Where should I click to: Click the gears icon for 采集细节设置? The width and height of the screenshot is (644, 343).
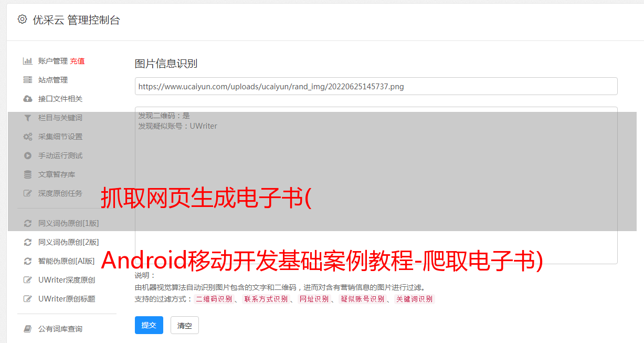pyautogui.click(x=28, y=137)
